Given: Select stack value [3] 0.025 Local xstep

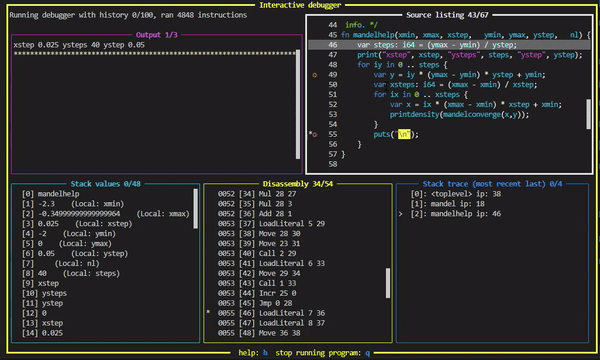Looking at the screenshot, I should tap(77, 224).
